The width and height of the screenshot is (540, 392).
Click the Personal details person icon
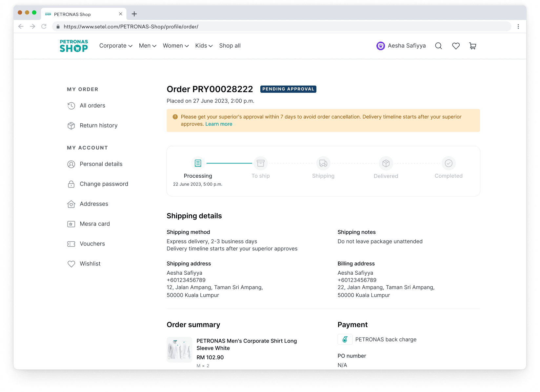[x=71, y=164]
